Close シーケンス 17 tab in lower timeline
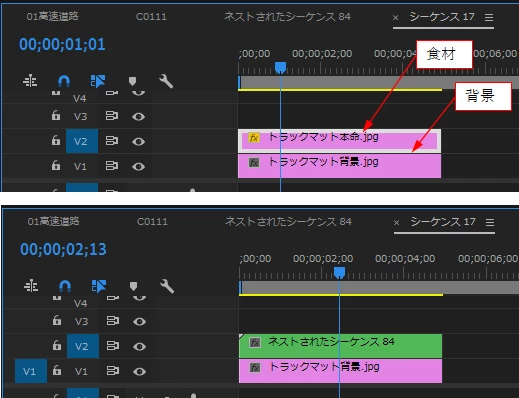Image resolution: width=519 pixels, height=398 pixels. (x=396, y=222)
